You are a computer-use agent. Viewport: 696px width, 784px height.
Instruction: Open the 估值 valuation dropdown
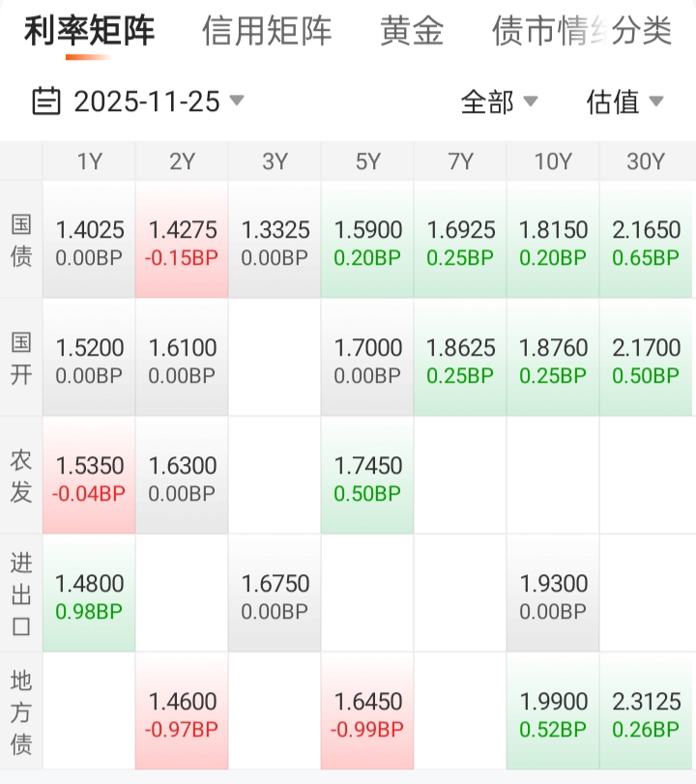624,101
